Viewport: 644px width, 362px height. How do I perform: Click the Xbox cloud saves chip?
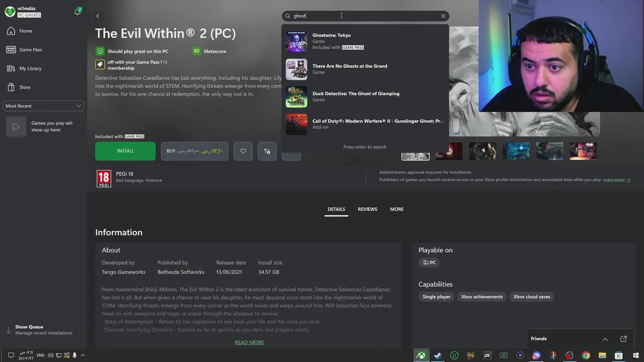(x=532, y=297)
